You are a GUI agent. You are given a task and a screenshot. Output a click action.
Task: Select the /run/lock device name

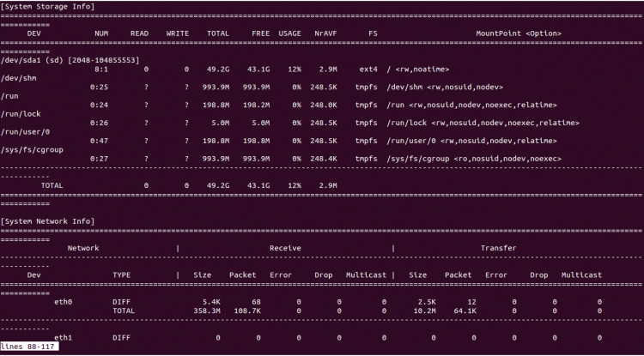tap(21, 113)
